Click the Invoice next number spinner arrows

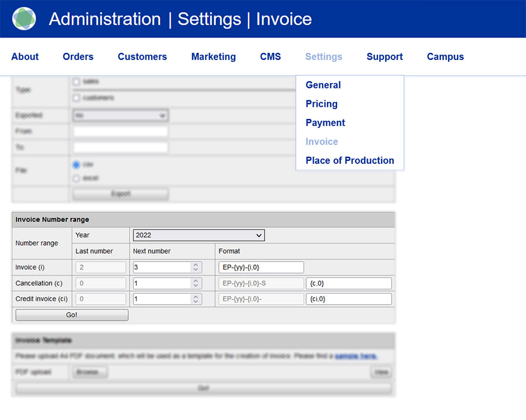(196, 267)
